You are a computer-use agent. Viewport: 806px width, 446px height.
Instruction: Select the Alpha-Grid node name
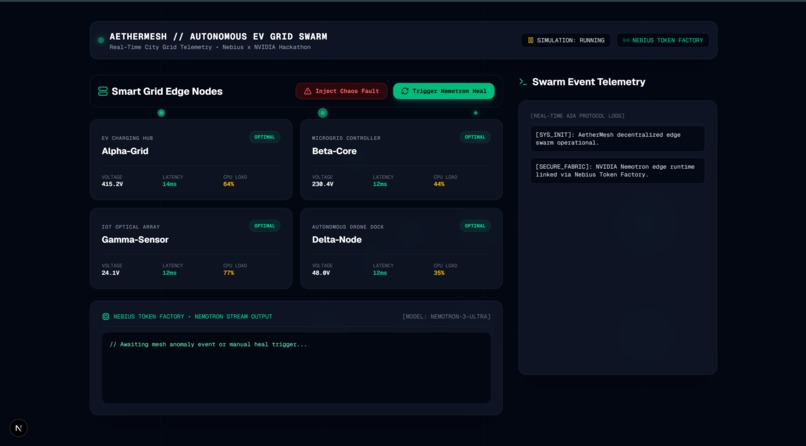click(125, 151)
